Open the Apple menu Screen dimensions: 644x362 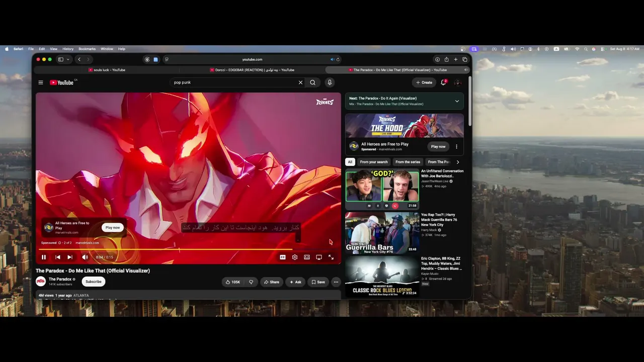(7, 49)
